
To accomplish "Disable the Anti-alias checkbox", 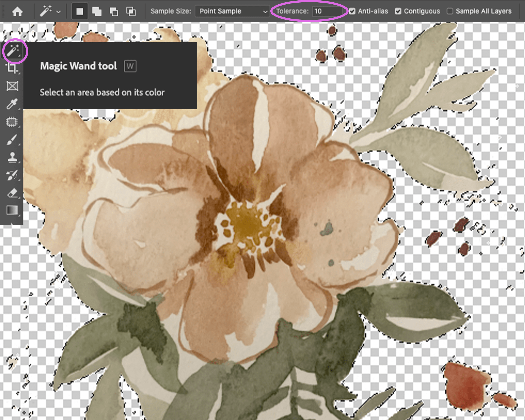I will [352, 11].
